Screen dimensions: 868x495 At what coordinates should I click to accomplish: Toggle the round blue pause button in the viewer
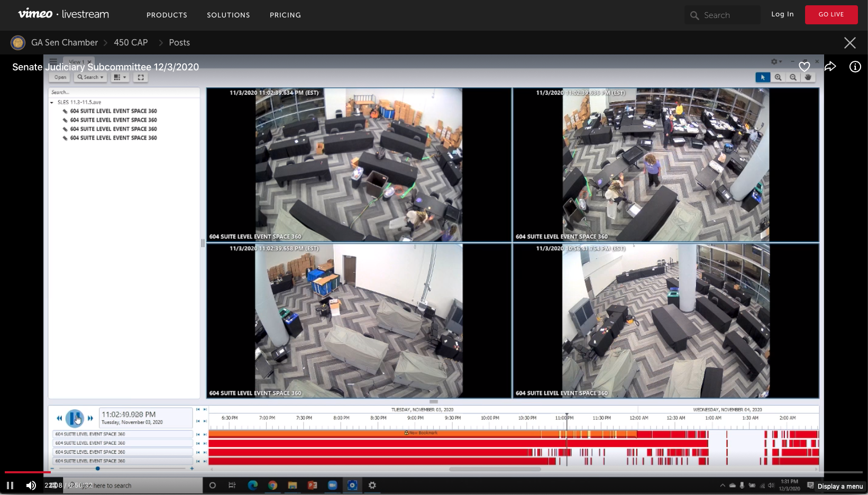coord(75,418)
